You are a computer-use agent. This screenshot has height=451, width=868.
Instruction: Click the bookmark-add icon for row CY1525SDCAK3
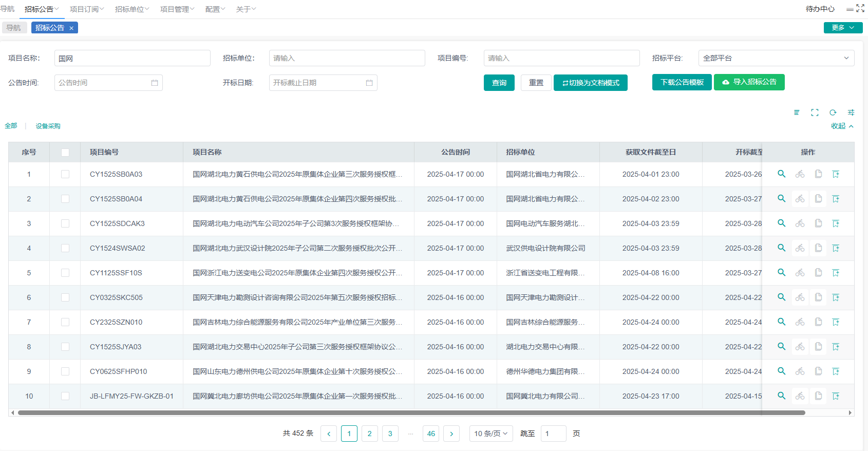[836, 223]
